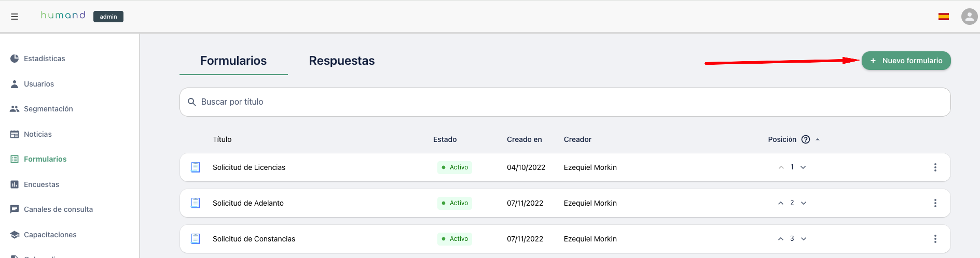Image resolution: width=980 pixels, height=258 pixels.
Task: Go to Usuarios in the sidebar
Action: tap(38, 84)
